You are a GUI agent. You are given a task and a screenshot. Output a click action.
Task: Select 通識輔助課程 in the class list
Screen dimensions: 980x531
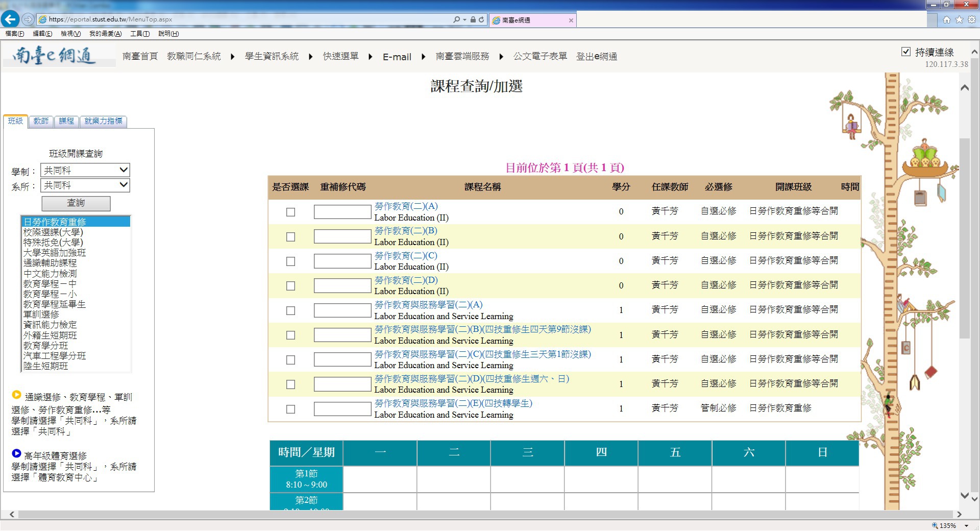[x=50, y=263]
